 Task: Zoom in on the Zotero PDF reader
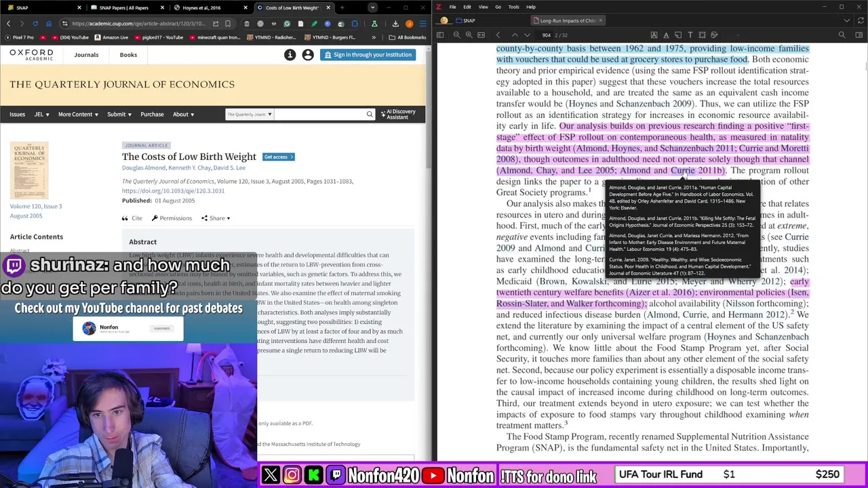(x=469, y=35)
